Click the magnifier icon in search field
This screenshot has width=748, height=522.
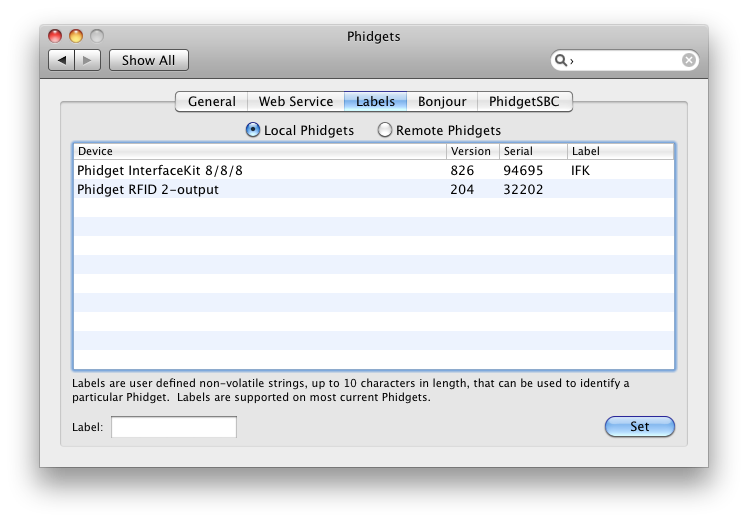pos(561,60)
